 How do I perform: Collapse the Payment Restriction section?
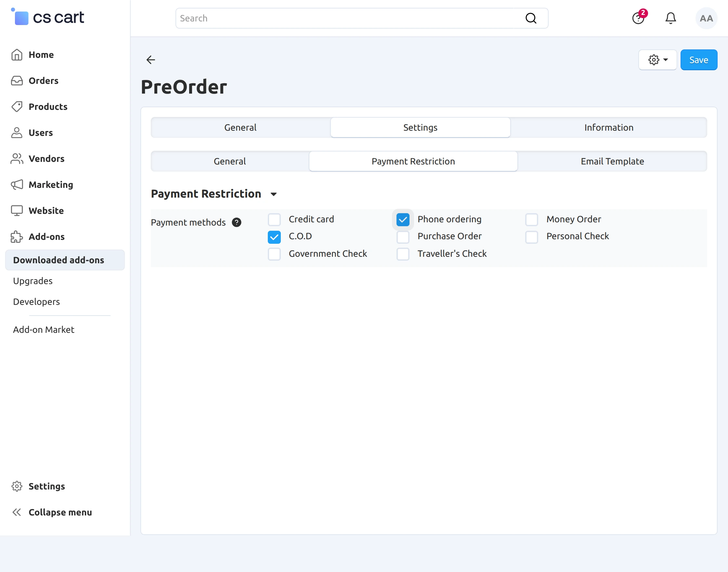click(274, 194)
